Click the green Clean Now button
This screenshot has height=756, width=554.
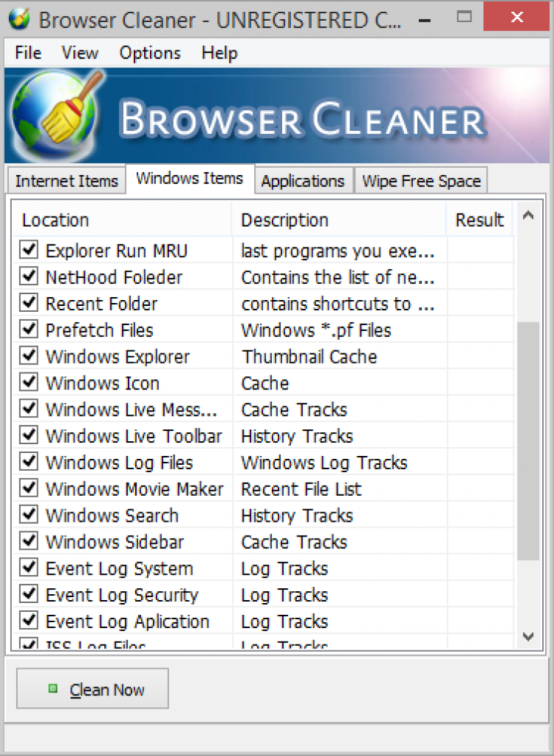[x=92, y=689]
